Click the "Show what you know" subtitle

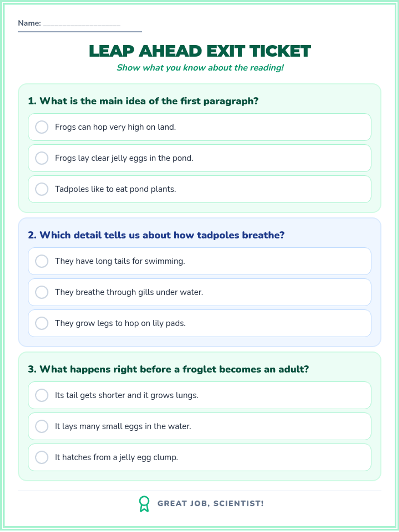point(200,68)
